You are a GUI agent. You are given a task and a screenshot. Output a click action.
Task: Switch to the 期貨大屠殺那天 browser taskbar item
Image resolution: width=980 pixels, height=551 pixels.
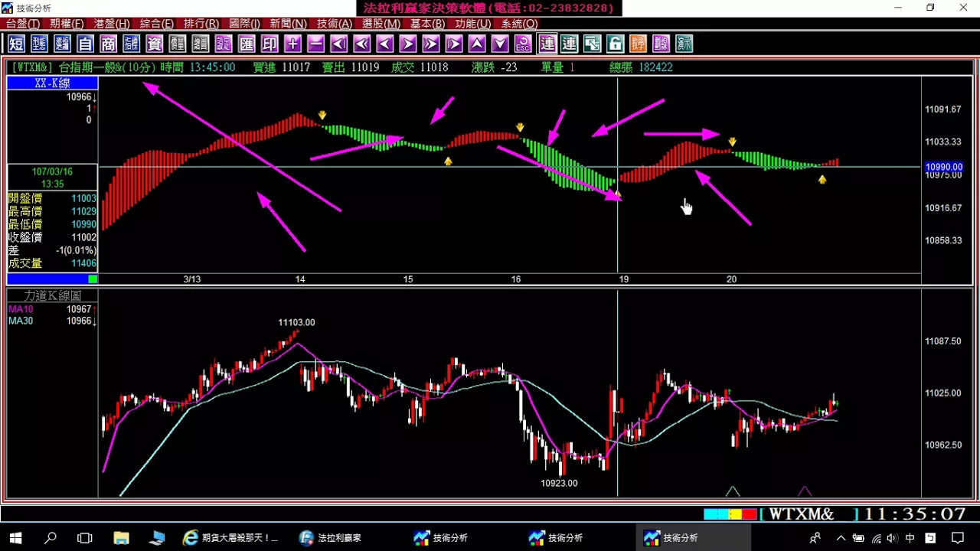[x=231, y=538]
